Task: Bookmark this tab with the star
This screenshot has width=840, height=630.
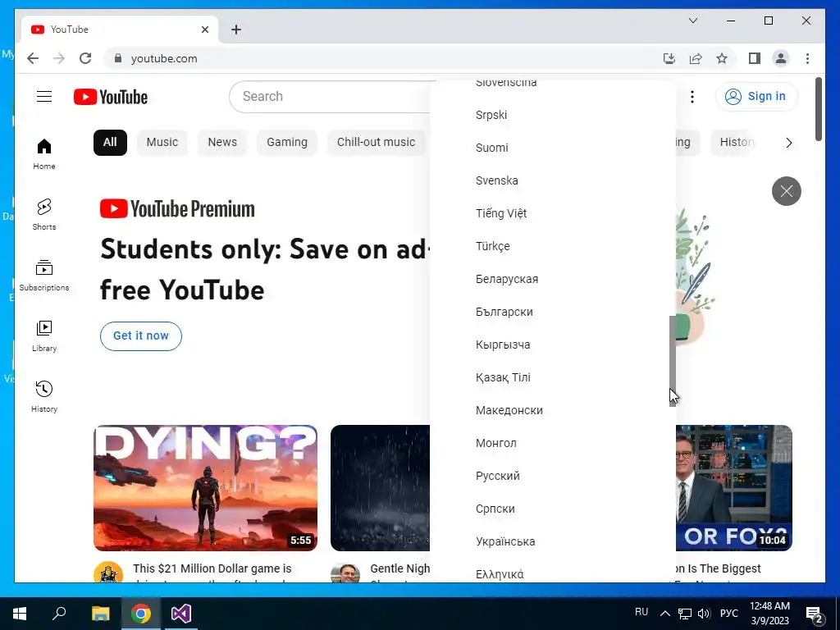Action: (722, 58)
